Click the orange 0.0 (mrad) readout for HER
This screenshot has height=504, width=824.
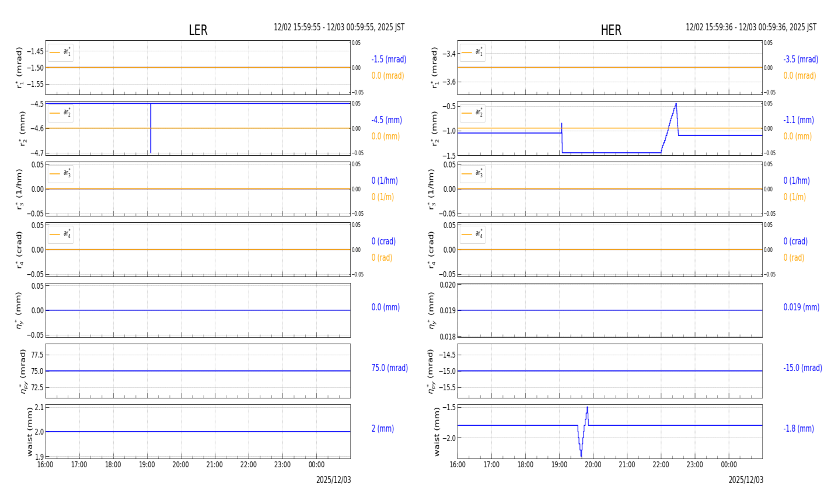[799, 76]
